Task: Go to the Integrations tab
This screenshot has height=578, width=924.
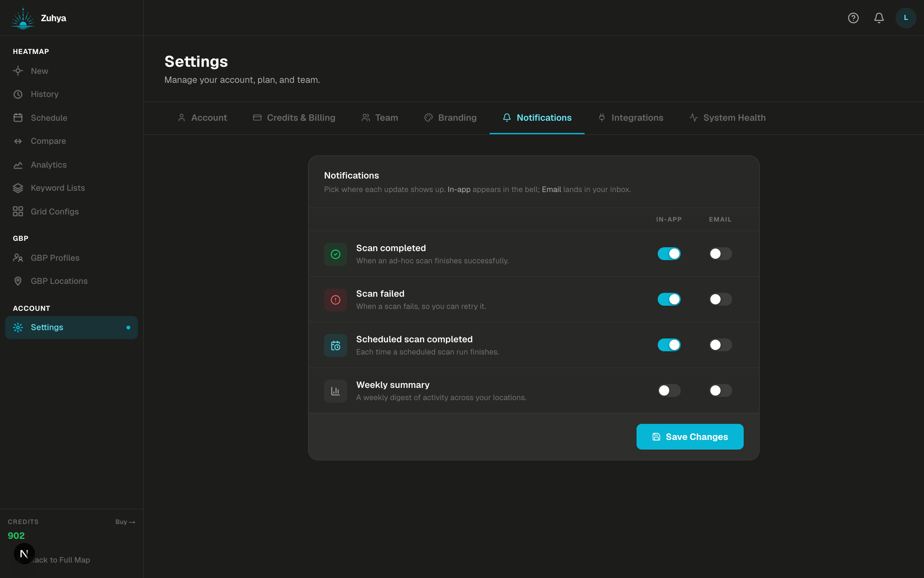Action: coord(630,118)
